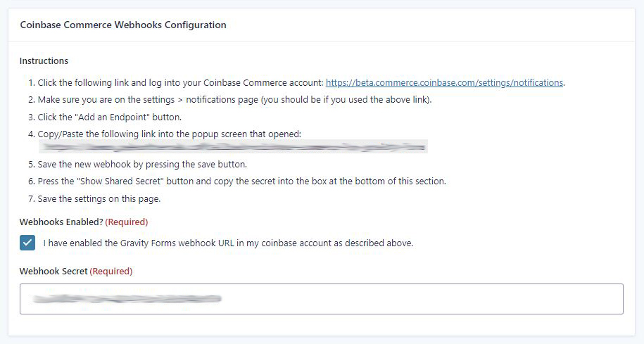The image size is (644, 344).
Task: Click the 'I have enabled the Gravity Forms webhook URL' label
Action: click(227, 243)
